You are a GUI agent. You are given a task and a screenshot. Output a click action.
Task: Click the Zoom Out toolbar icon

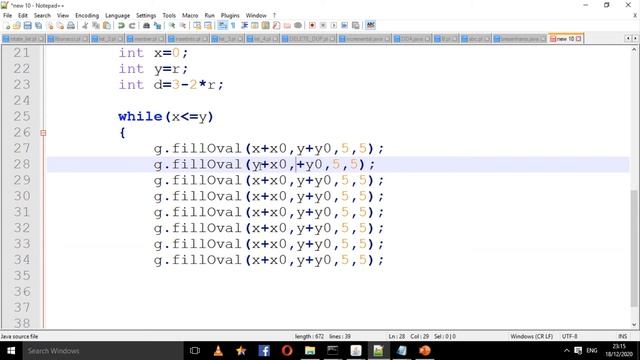182,25
